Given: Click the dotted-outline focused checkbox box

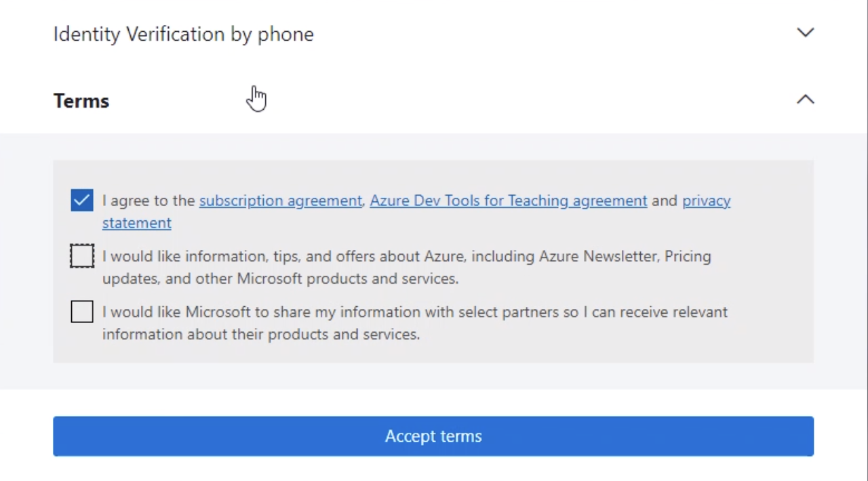Looking at the screenshot, I should (x=82, y=256).
